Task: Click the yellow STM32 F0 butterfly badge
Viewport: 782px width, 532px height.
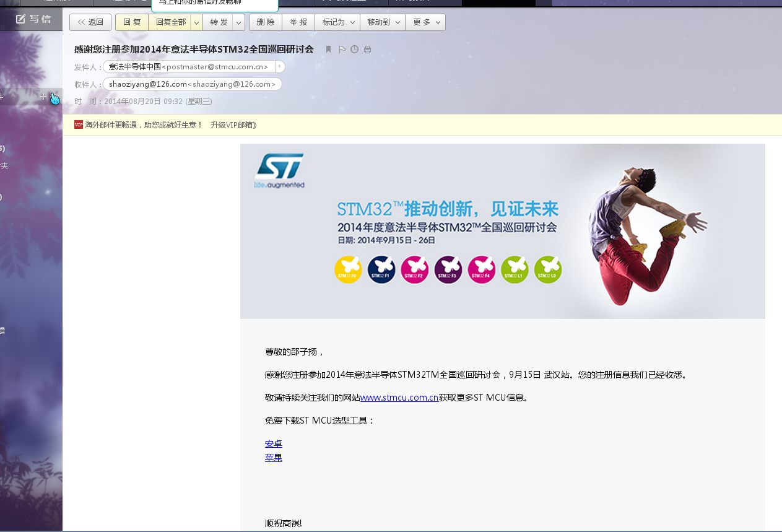Action: 348,270
